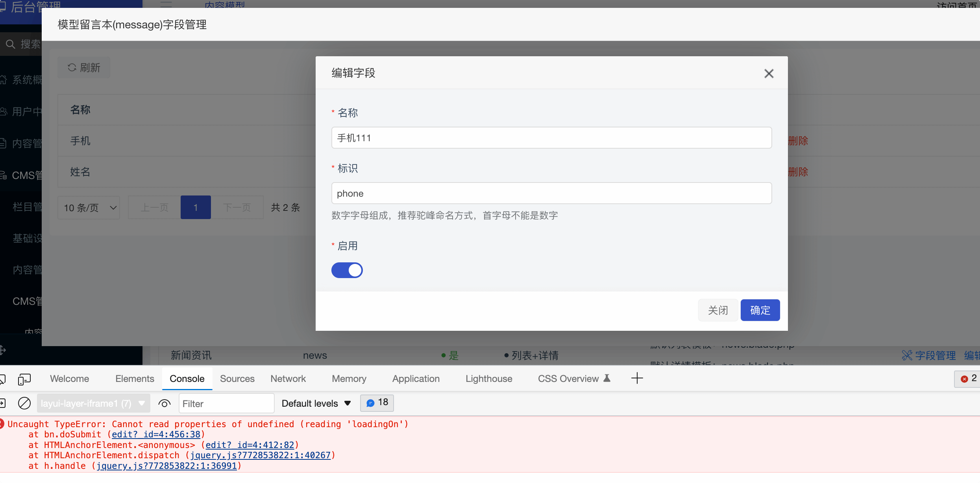The height and width of the screenshot is (483, 980).
Task: Open the Network tab
Action: point(288,379)
